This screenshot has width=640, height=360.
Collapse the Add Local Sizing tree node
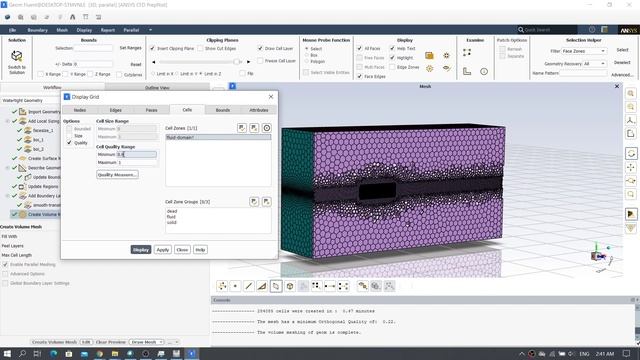point(7,121)
